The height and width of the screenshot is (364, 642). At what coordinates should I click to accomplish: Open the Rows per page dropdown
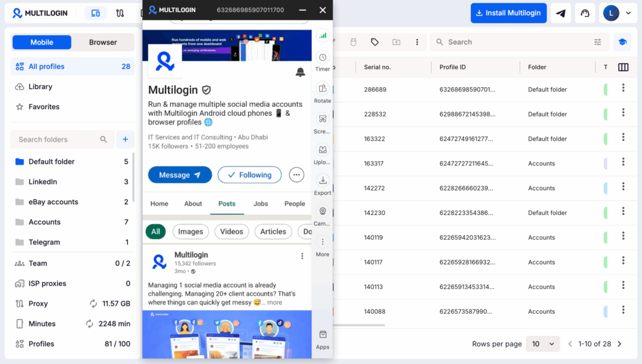click(x=542, y=344)
